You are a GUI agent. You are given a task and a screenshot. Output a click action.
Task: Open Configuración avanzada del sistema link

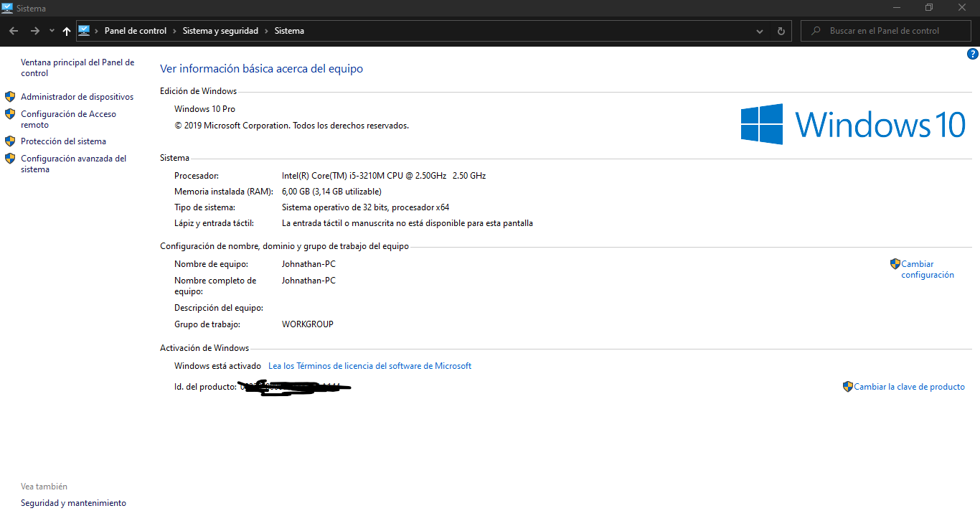click(x=73, y=164)
